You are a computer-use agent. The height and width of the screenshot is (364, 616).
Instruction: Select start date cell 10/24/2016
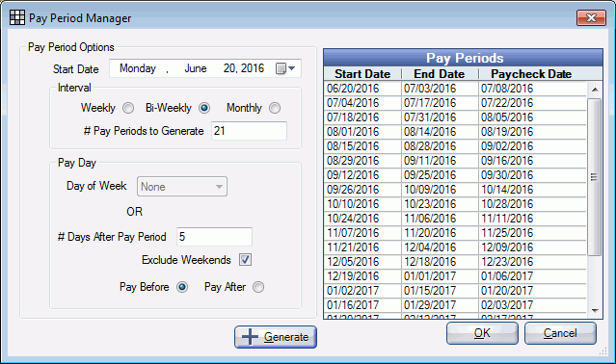coord(362,219)
